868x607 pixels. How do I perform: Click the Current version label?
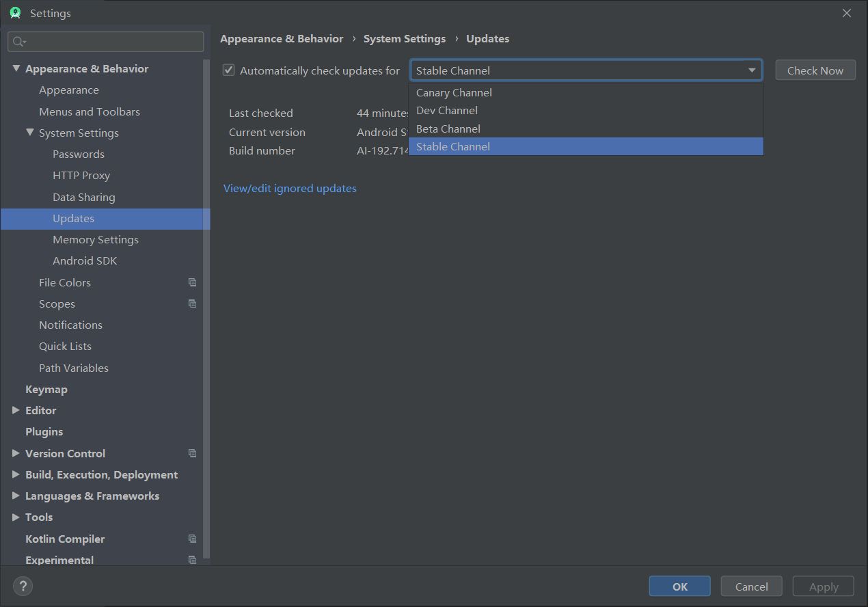[x=267, y=132]
